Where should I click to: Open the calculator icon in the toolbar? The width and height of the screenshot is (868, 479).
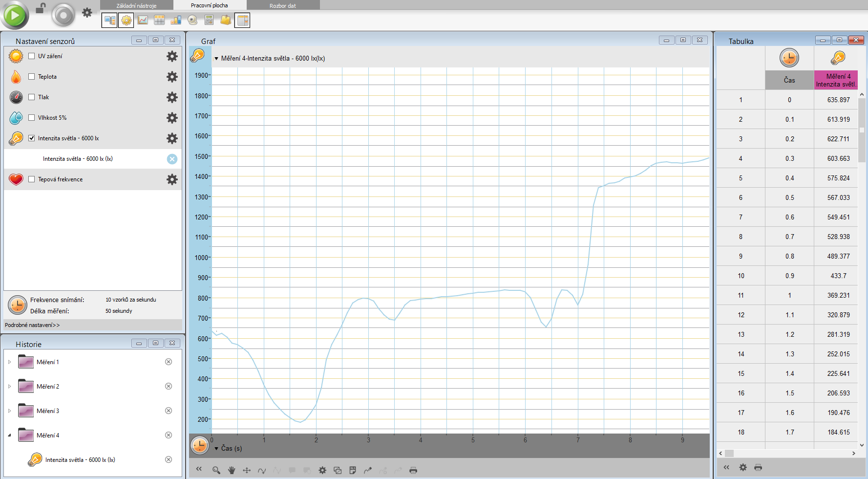[209, 20]
